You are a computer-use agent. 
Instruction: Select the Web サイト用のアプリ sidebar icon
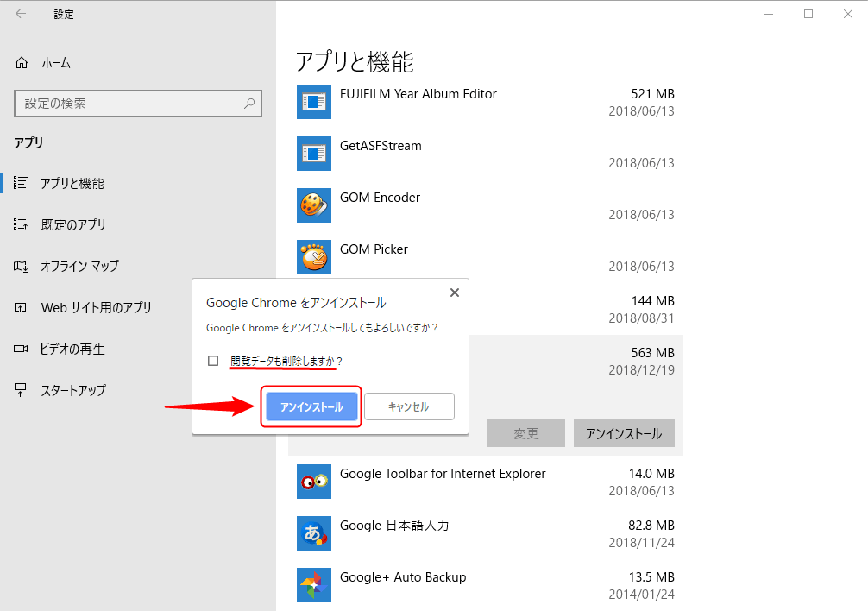click(21, 307)
